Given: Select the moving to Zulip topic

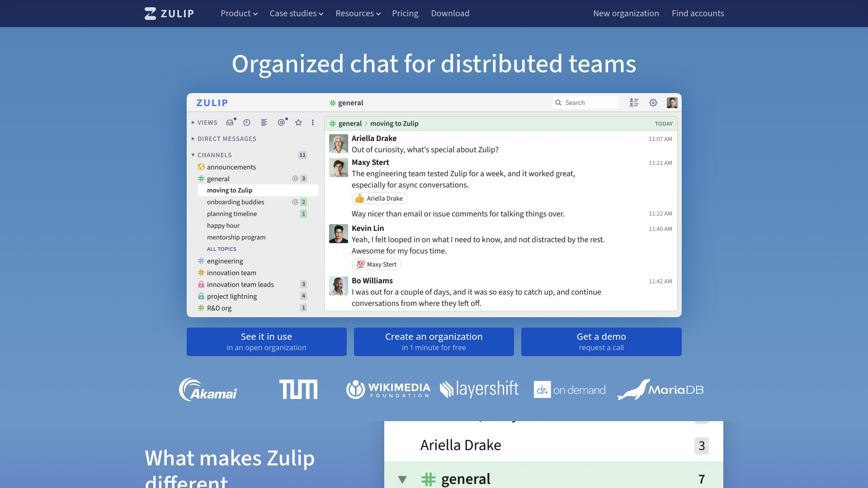Looking at the screenshot, I should pyautogui.click(x=258, y=190).
